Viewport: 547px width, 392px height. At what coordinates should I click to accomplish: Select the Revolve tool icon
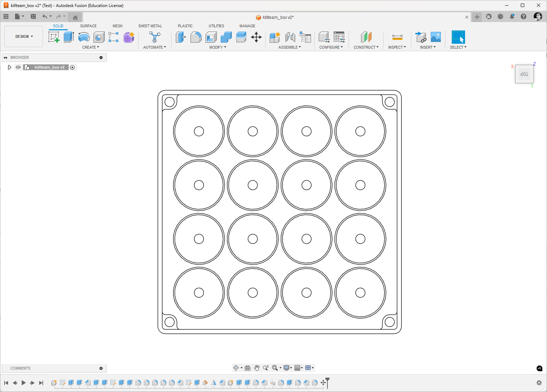pyautogui.click(x=84, y=37)
